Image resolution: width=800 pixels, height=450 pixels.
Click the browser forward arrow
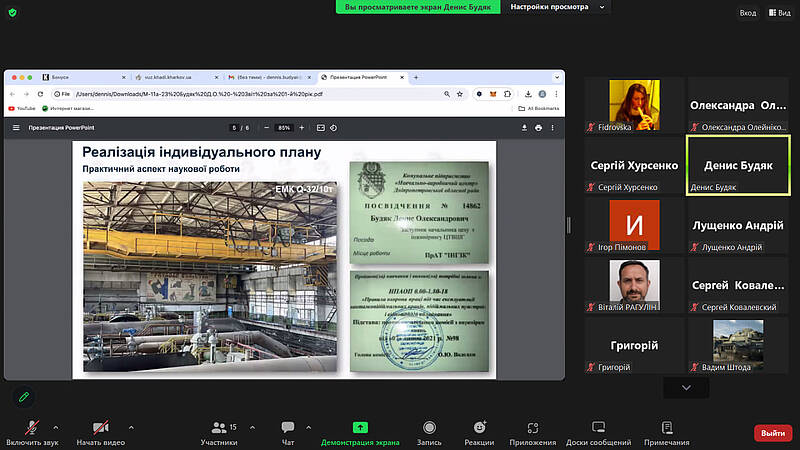pyautogui.click(x=26, y=94)
